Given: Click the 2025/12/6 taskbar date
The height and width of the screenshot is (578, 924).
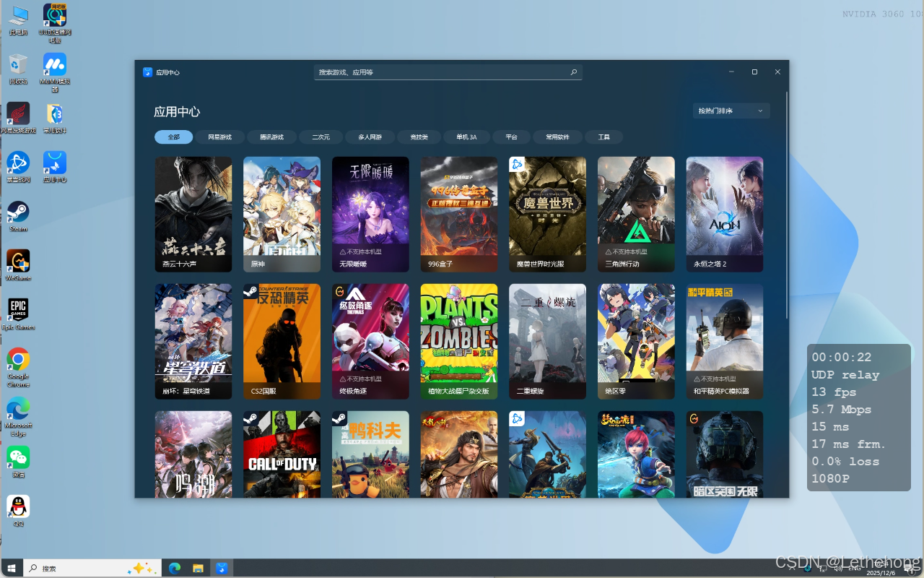Looking at the screenshot, I should 880,572.
